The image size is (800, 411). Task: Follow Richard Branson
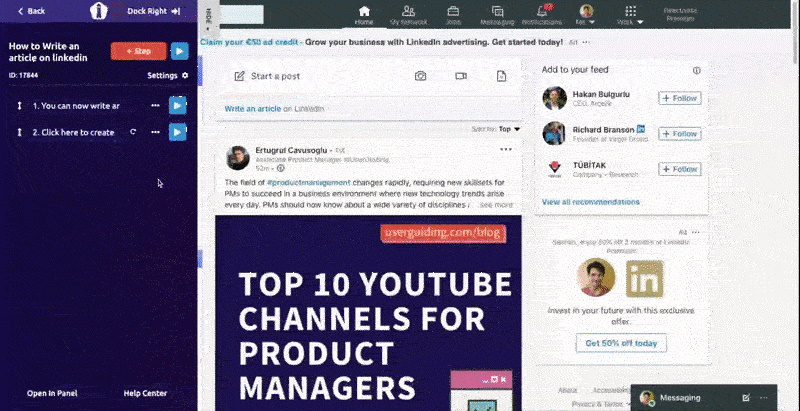[x=679, y=133]
